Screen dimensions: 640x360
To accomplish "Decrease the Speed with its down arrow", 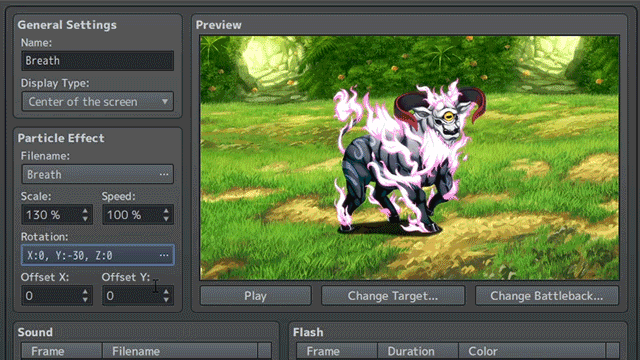I will (166, 219).
